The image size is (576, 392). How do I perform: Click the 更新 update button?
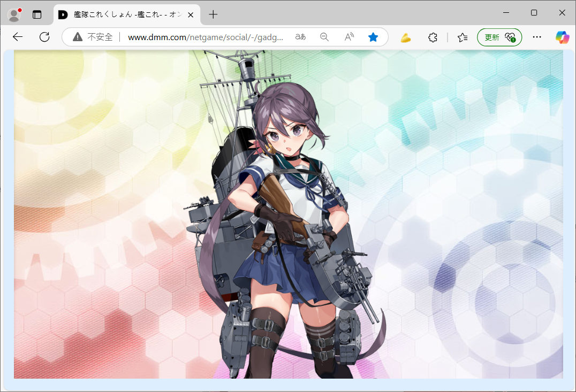499,37
